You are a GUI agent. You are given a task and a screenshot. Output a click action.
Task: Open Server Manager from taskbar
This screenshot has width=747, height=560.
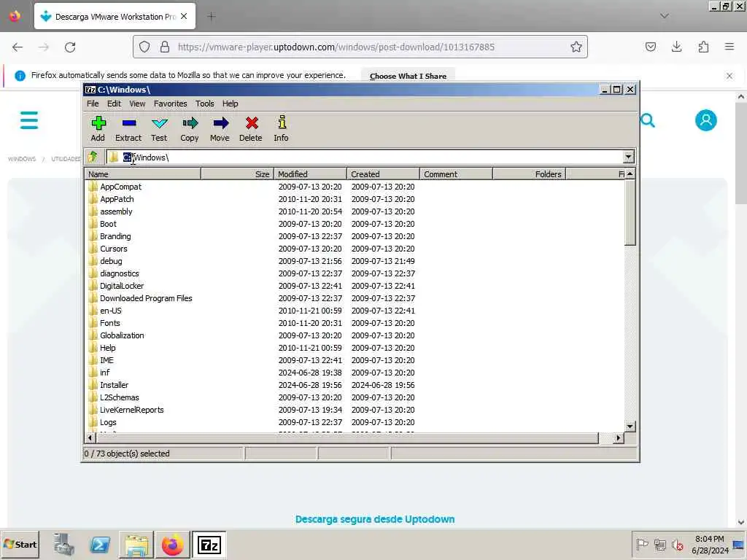(x=63, y=544)
